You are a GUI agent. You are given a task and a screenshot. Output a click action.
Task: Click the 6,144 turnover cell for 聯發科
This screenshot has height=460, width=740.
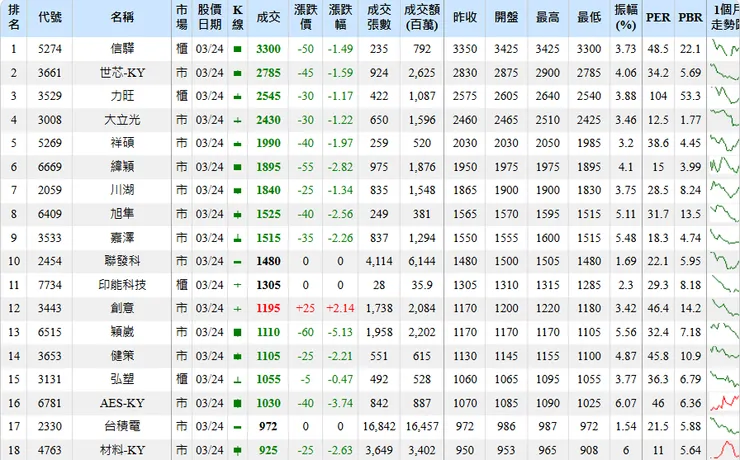click(x=422, y=261)
